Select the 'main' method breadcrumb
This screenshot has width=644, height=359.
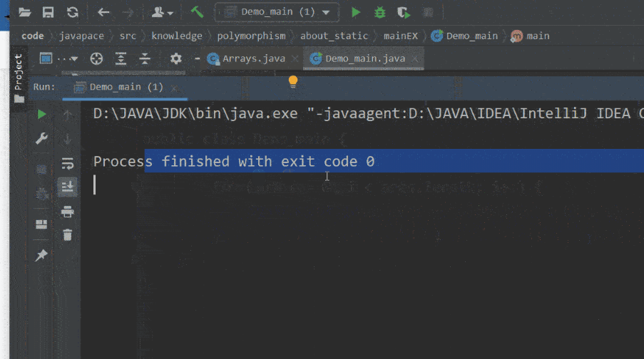coord(530,36)
